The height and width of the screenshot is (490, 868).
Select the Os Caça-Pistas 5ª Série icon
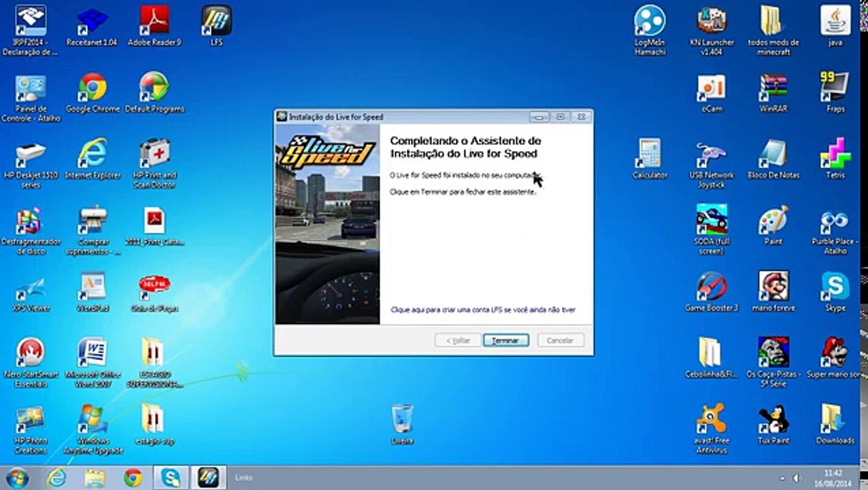coord(773,363)
